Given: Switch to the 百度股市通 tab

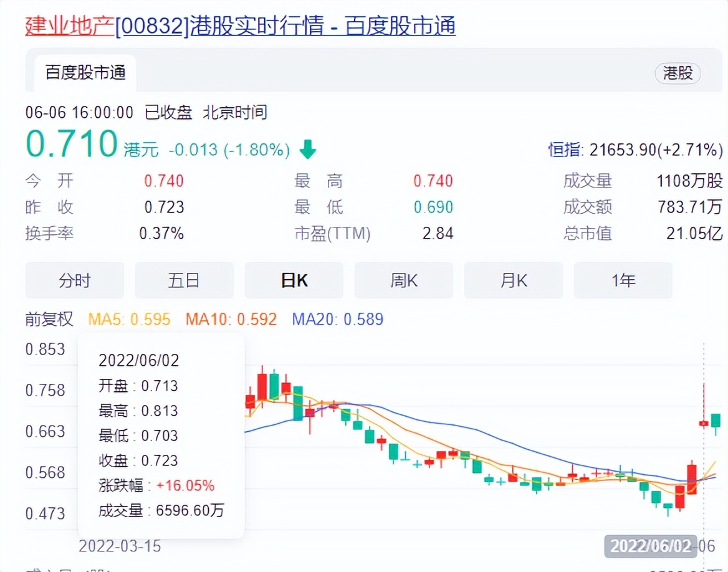Looking at the screenshot, I should [85, 73].
